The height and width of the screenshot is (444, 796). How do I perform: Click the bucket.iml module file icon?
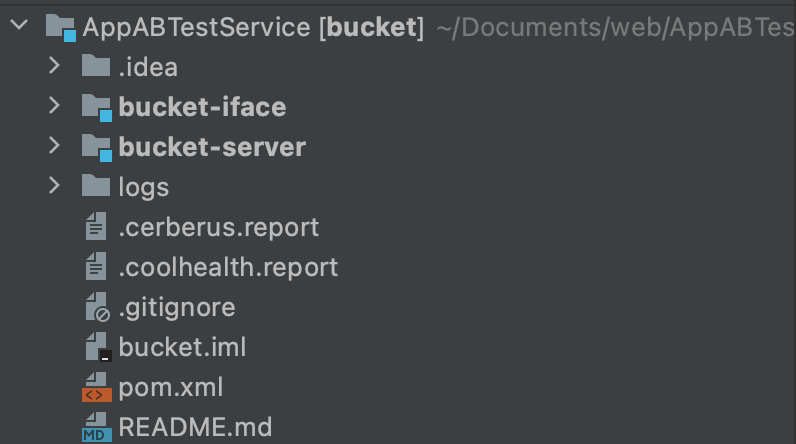(x=98, y=347)
